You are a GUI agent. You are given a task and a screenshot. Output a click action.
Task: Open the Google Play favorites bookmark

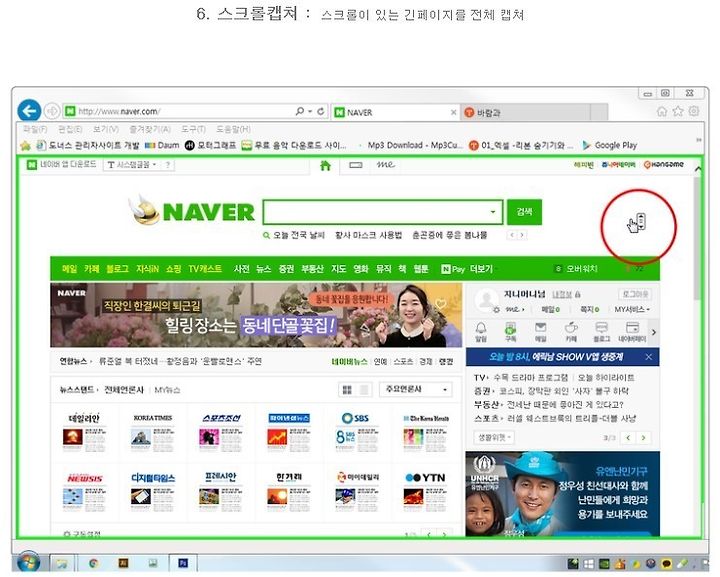(x=610, y=146)
